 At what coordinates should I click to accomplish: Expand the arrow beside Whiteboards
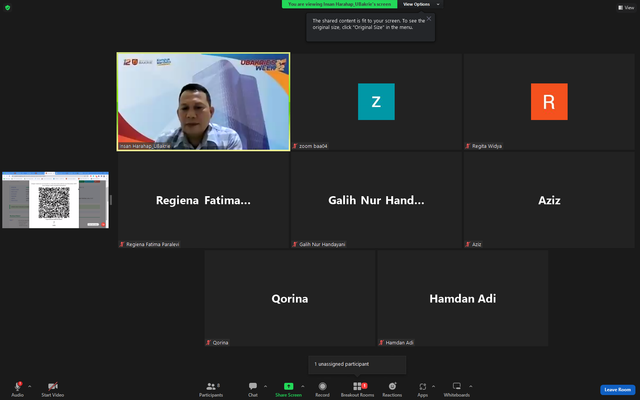pos(471,386)
